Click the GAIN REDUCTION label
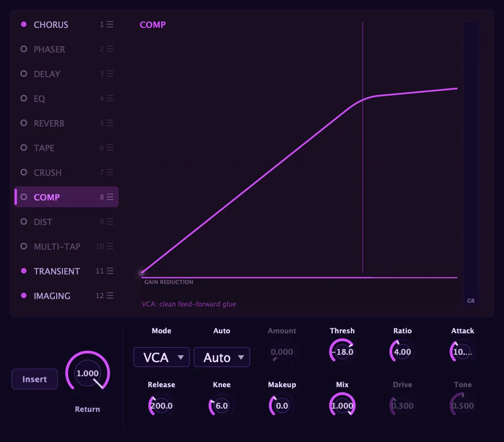 click(169, 282)
